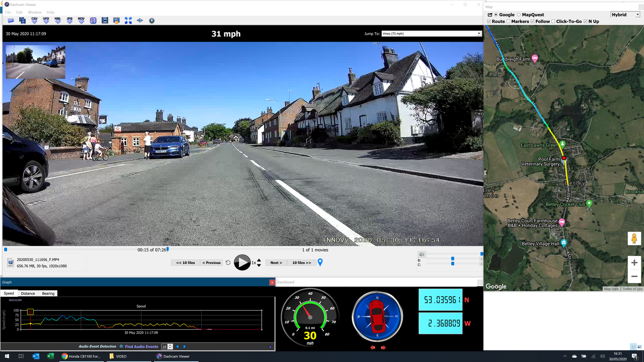Open the Edit menu

pyautogui.click(x=19, y=12)
